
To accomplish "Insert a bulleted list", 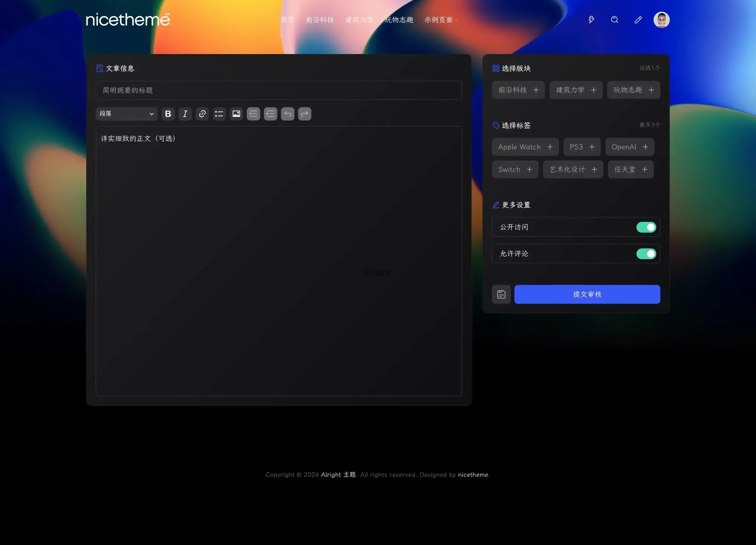I will coord(219,114).
